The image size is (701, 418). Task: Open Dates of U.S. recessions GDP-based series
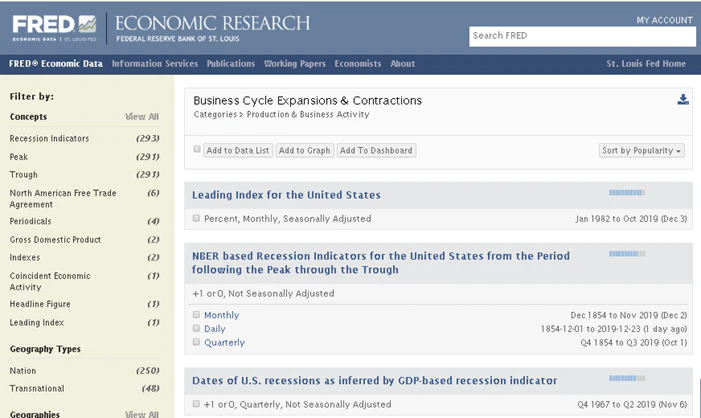[x=375, y=380]
